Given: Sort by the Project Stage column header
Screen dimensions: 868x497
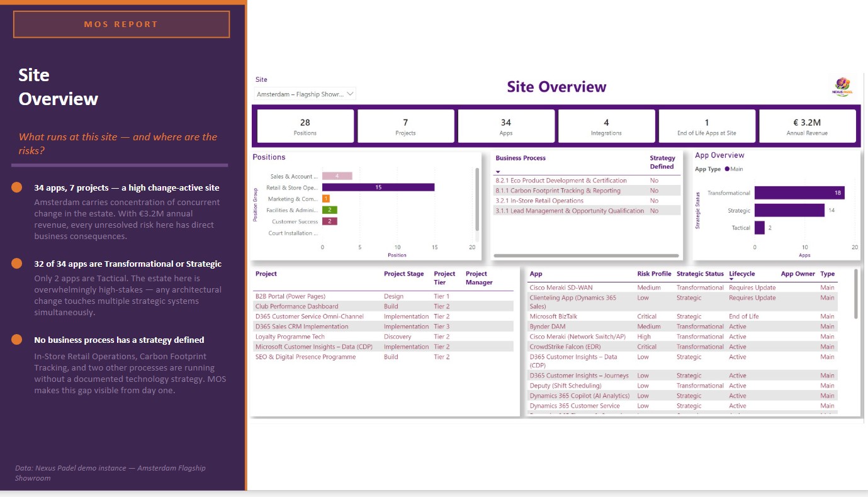Looking at the screenshot, I should point(404,274).
